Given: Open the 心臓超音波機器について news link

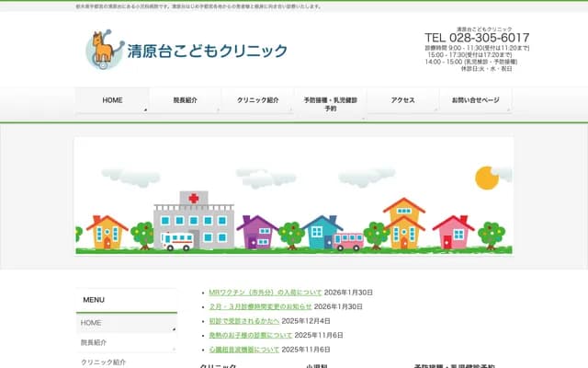Looking at the screenshot, I should (x=243, y=350).
